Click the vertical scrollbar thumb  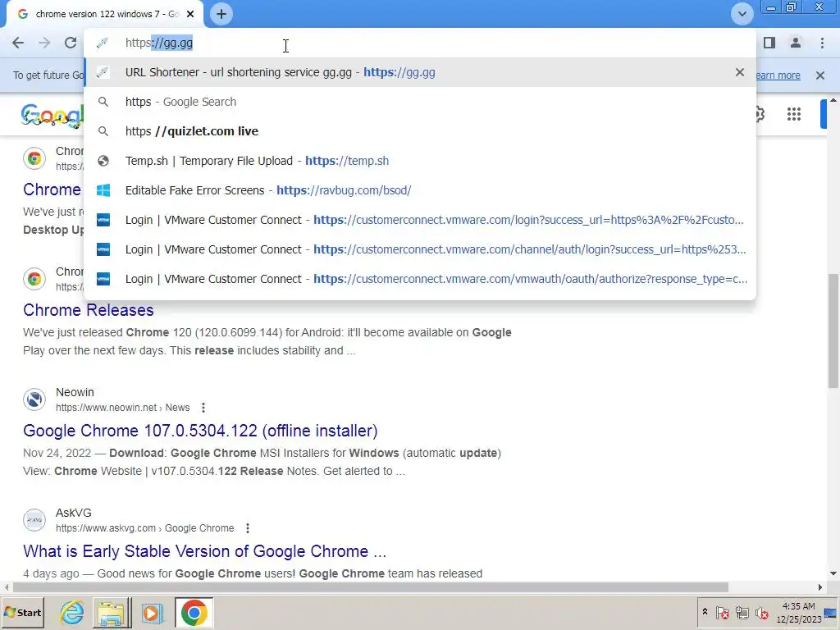click(833, 331)
